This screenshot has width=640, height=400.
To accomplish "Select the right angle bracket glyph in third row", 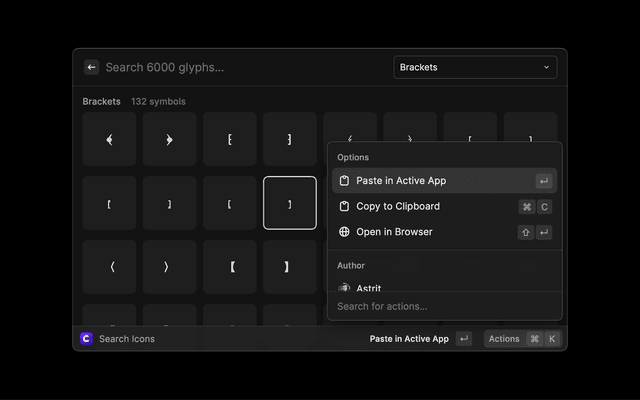I will pos(169,267).
